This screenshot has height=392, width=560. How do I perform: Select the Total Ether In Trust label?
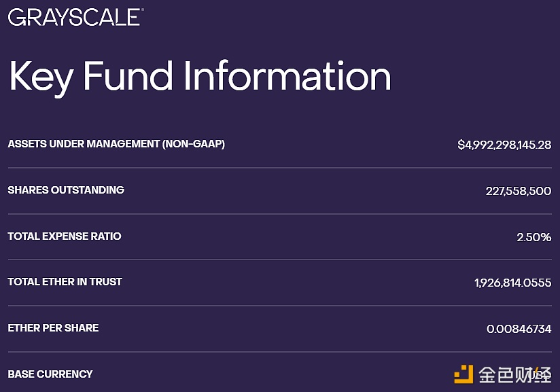pyautogui.click(x=65, y=282)
